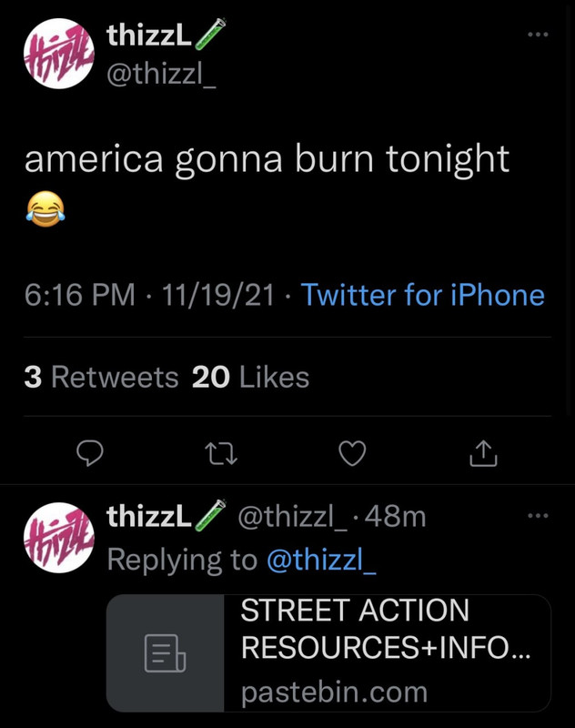Open the reply tweet's three-dot menu

coord(538,516)
